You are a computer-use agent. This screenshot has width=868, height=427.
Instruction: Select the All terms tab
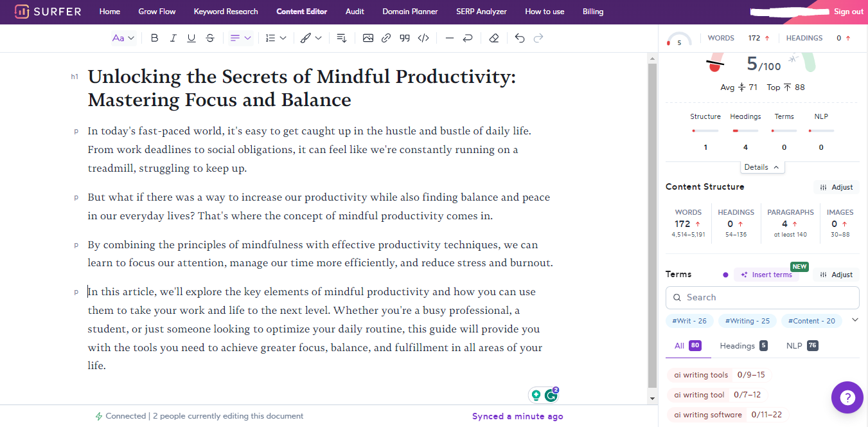click(688, 346)
